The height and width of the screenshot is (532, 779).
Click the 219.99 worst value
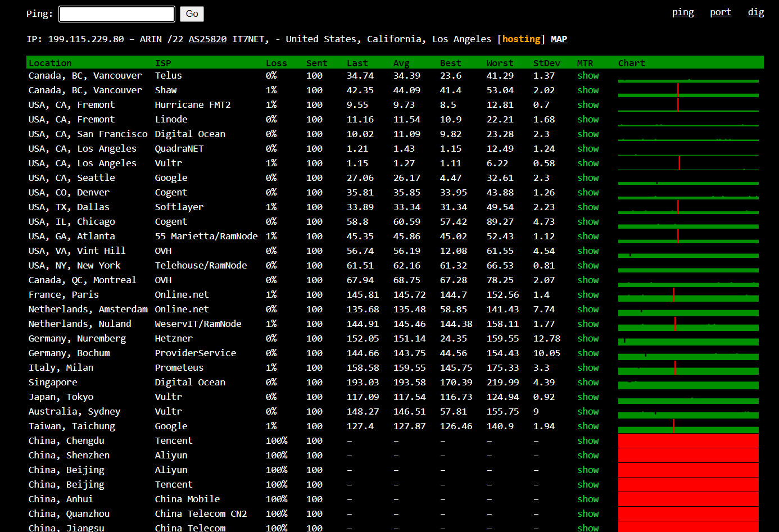tap(503, 383)
